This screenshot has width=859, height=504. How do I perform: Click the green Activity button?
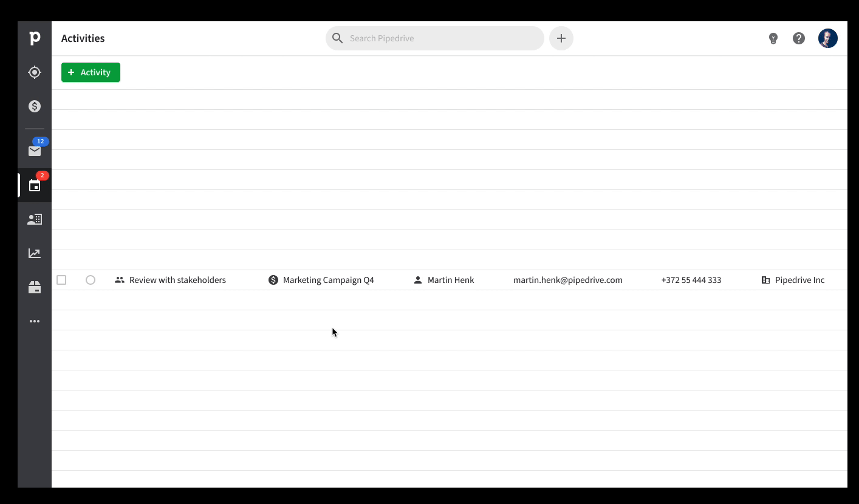click(x=91, y=72)
